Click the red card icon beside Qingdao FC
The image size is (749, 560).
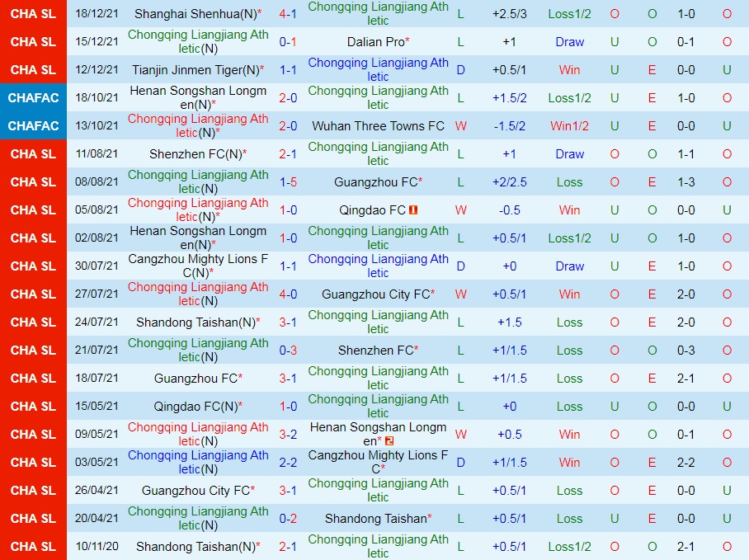(412, 209)
